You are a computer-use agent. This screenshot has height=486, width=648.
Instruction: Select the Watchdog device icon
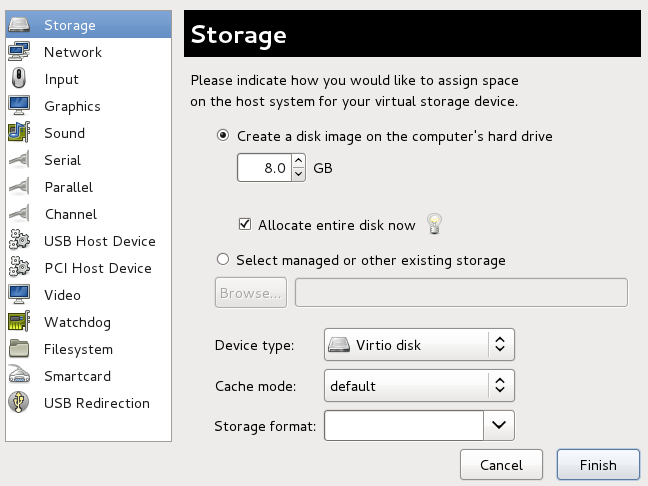click(19, 322)
